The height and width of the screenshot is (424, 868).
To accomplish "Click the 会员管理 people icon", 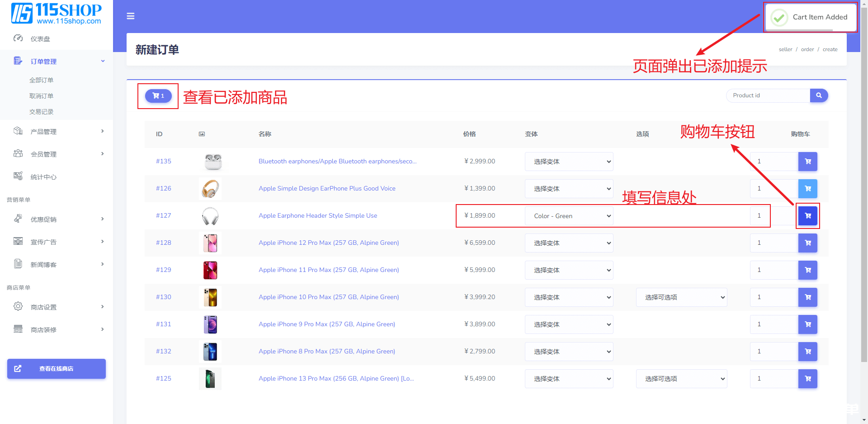I will [x=18, y=154].
